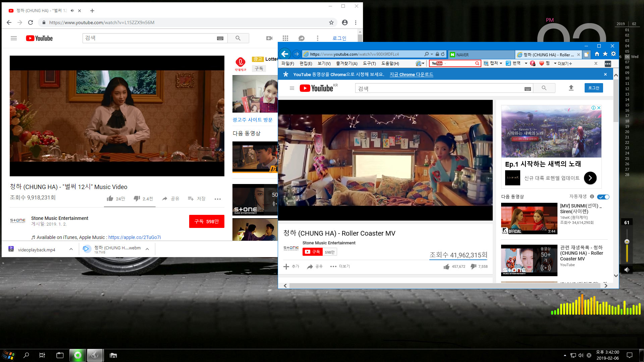
Task: Dismiss the Chrome promo banner with its X
Action: tap(605, 74)
